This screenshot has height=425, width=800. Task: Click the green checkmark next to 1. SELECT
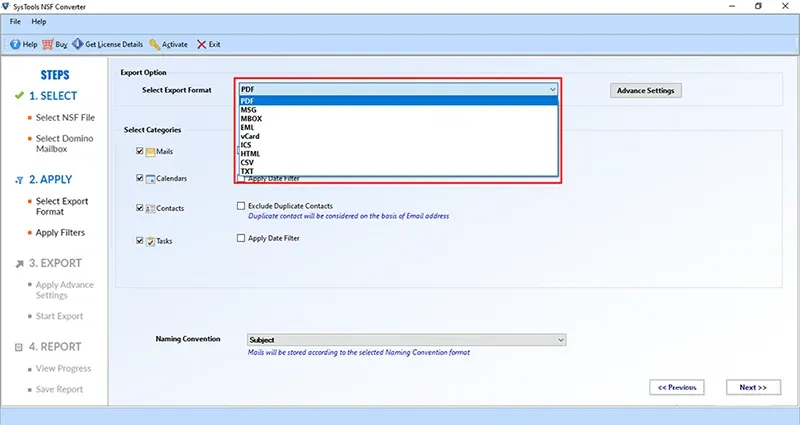[19, 95]
